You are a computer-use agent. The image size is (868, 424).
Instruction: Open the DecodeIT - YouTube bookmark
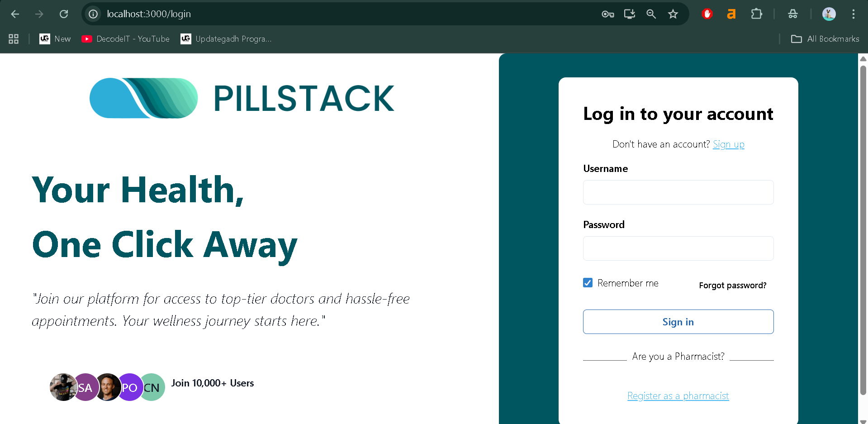126,39
